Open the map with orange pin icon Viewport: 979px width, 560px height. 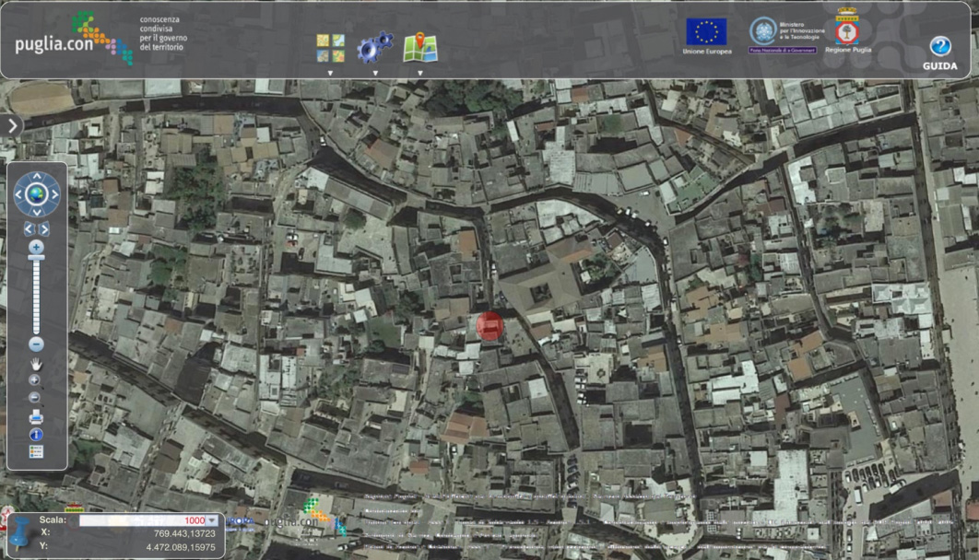coord(420,47)
